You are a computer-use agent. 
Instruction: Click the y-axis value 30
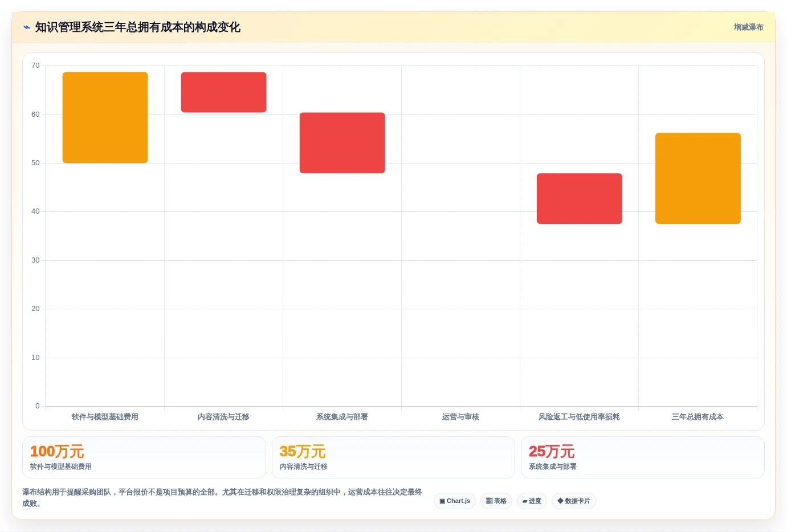(36, 260)
